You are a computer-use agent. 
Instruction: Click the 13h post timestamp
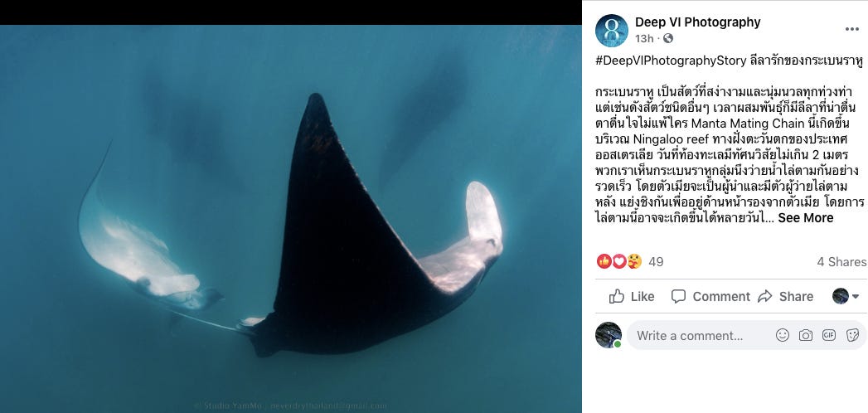coord(644,38)
